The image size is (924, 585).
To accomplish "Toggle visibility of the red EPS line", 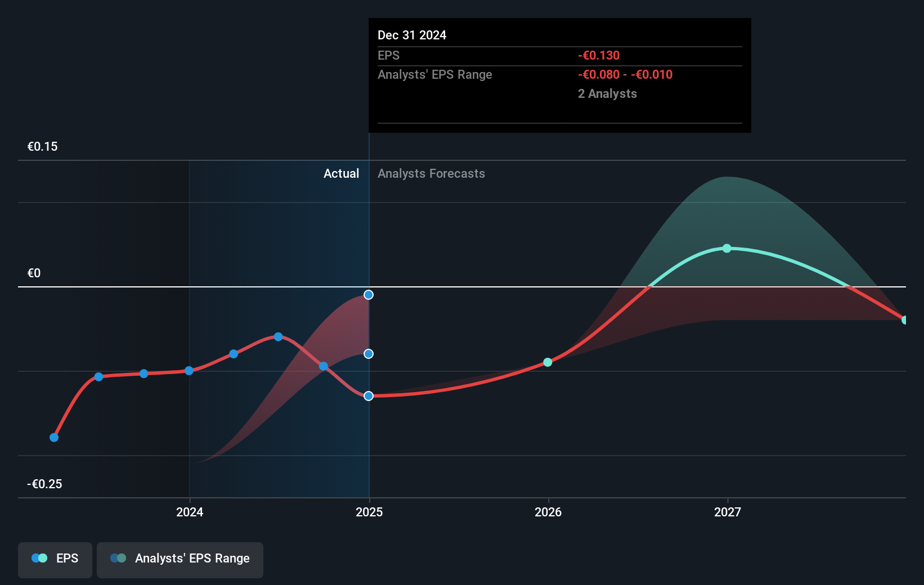I will coord(55,559).
